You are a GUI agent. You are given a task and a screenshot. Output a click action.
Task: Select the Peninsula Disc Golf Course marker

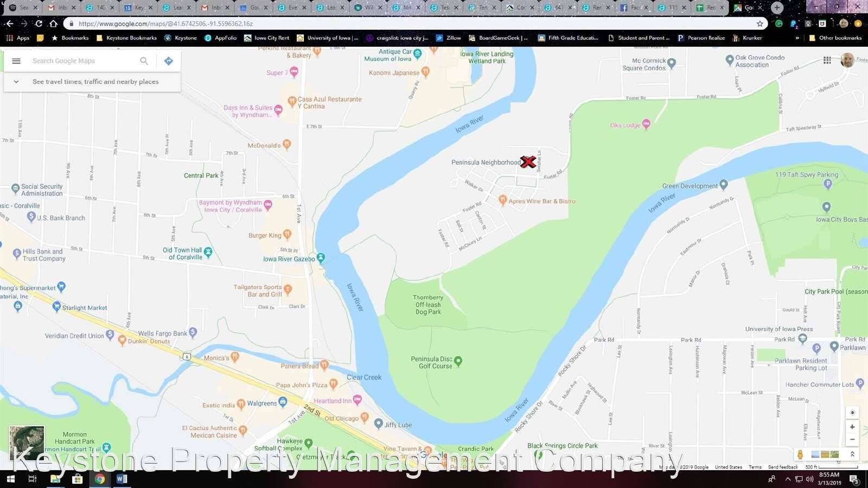point(458,361)
